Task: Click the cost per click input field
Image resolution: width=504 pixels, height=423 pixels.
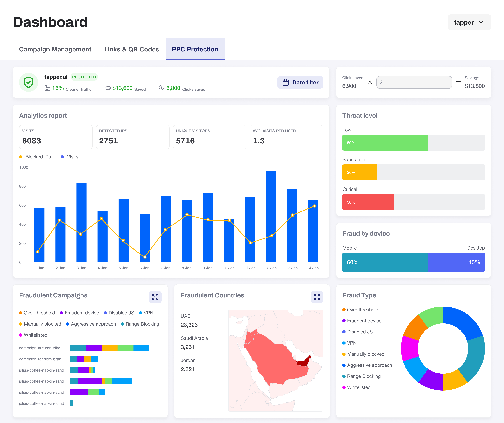Action: (414, 83)
